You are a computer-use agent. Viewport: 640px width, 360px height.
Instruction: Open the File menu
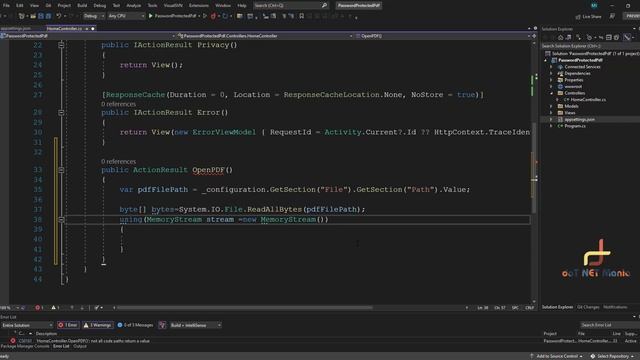[6, 5]
